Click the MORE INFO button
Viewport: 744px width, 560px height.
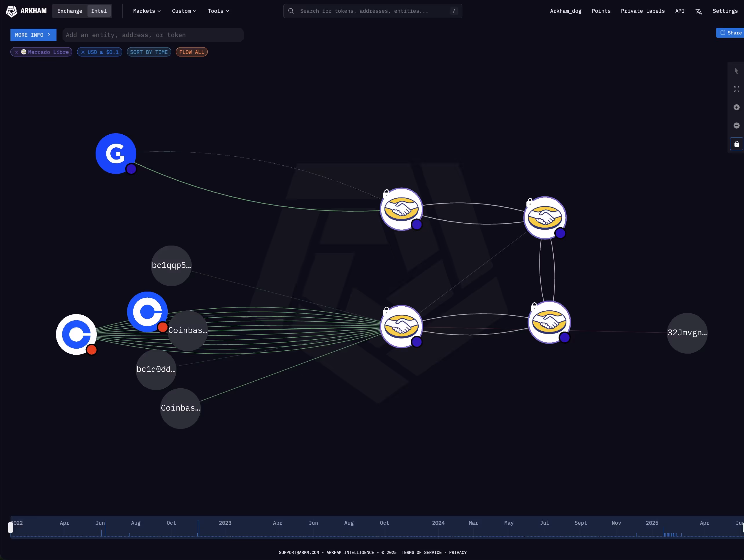pyautogui.click(x=33, y=35)
